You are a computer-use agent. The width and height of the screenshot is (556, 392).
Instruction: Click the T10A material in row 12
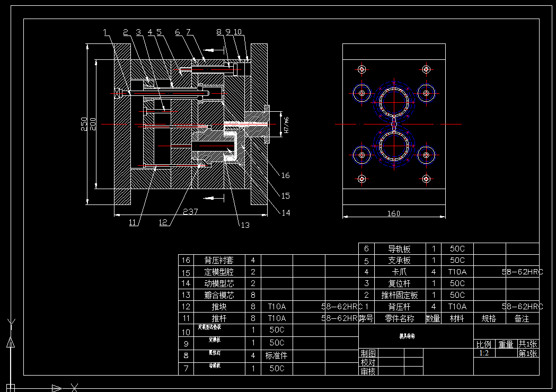click(x=277, y=307)
